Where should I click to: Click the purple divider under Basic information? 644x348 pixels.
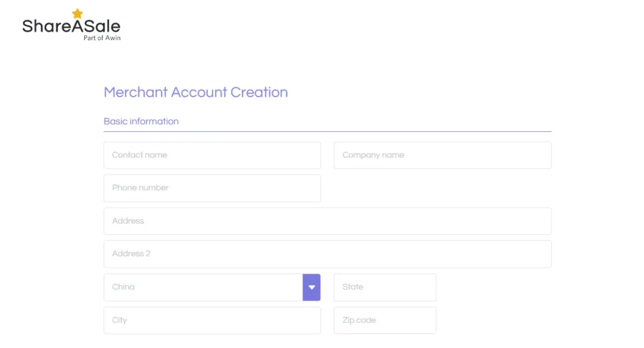pyautogui.click(x=327, y=132)
